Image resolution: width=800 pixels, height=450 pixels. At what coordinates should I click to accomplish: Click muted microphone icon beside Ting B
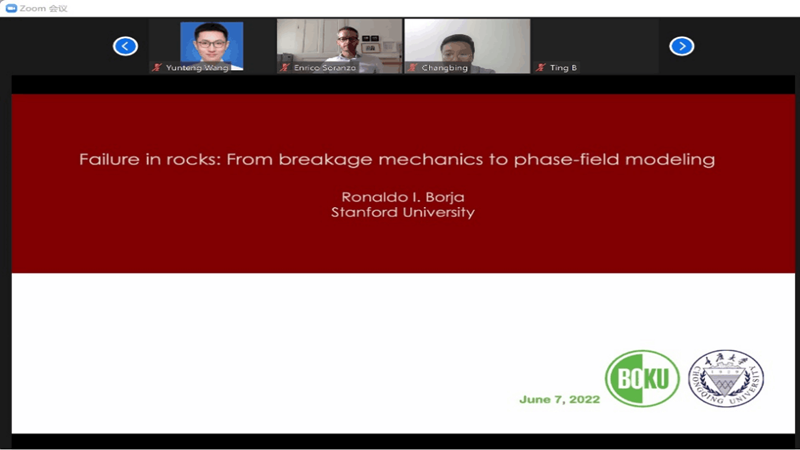(x=541, y=67)
